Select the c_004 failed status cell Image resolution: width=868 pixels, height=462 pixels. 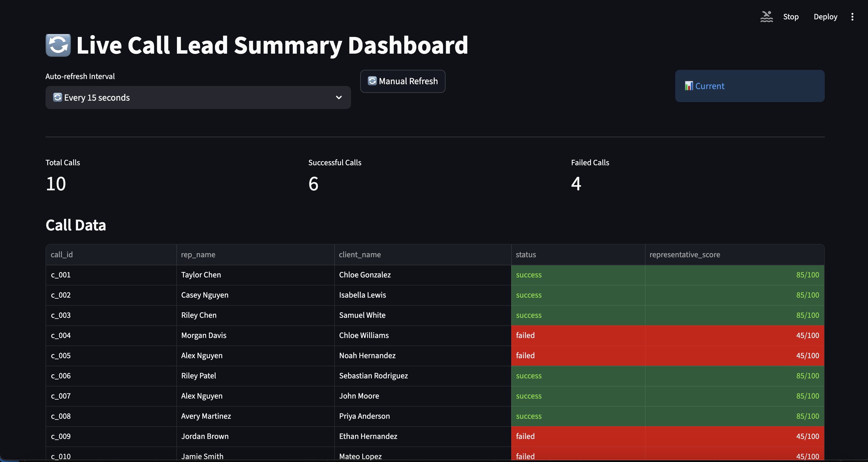click(578, 335)
